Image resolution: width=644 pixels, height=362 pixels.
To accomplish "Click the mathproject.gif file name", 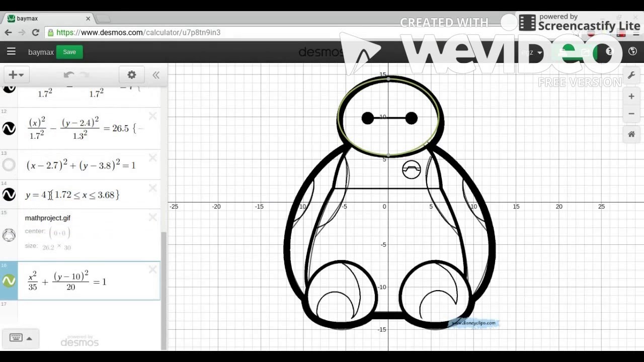I will point(48,218).
